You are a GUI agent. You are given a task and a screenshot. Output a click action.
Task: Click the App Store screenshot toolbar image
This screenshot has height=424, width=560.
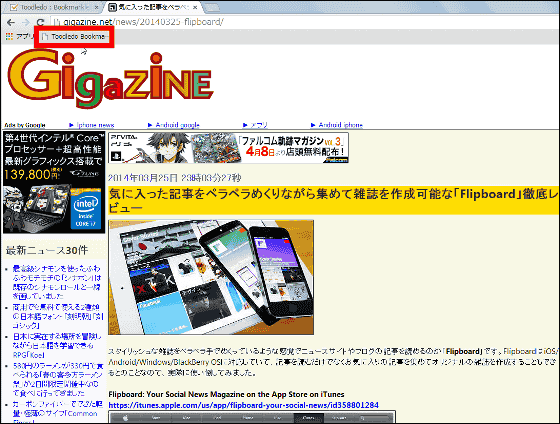point(252,417)
